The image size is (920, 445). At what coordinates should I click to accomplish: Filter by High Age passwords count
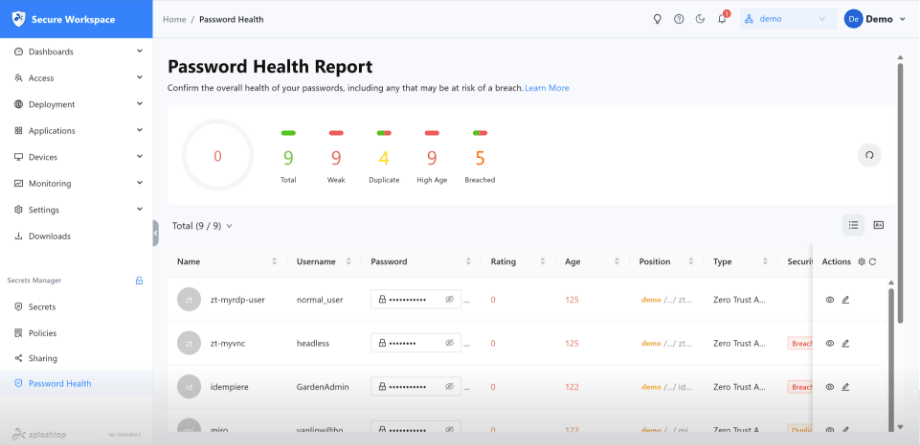tap(432, 157)
